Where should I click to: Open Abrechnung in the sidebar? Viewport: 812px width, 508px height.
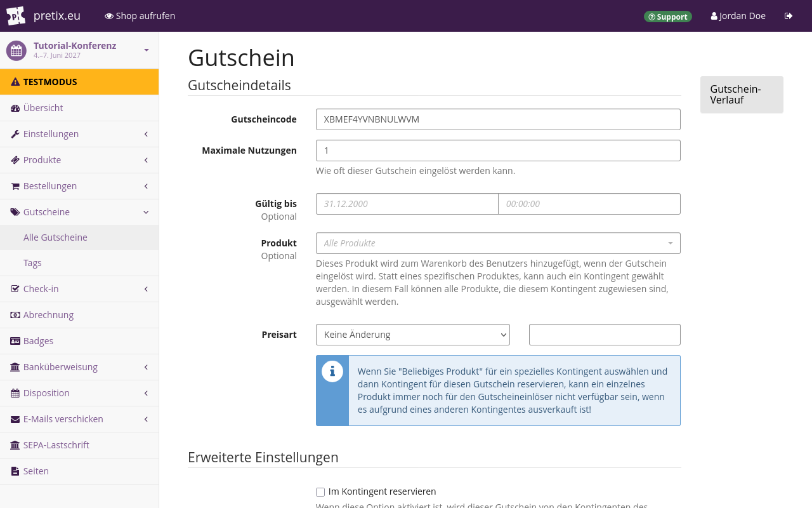coord(79,315)
